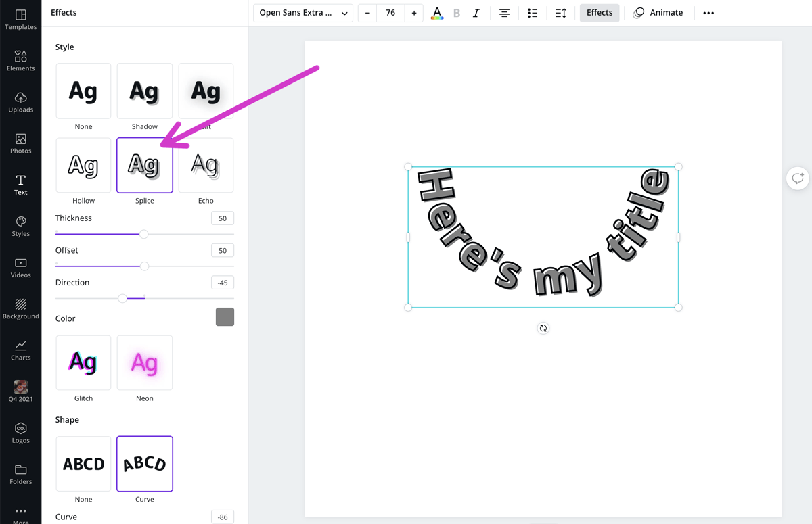This screenshot has width=812, height=524.
Task: Open the Elements sidebar tab
Action: click(x=20, y=61)
